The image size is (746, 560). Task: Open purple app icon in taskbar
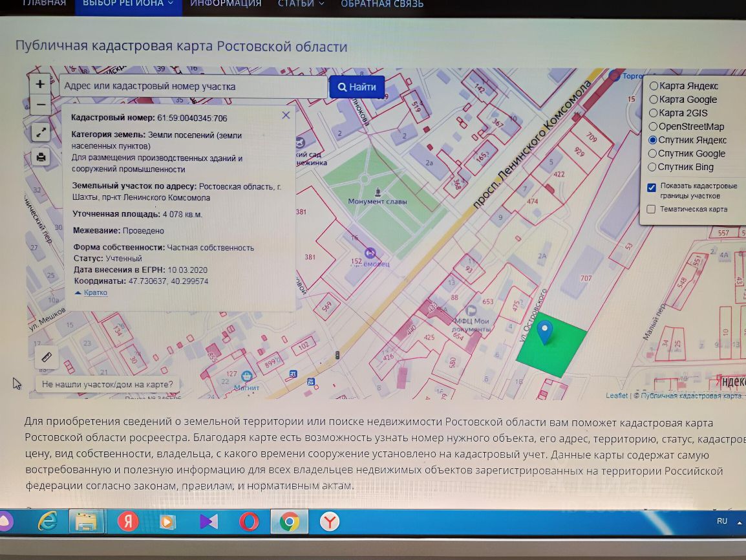tap(208, 522)
